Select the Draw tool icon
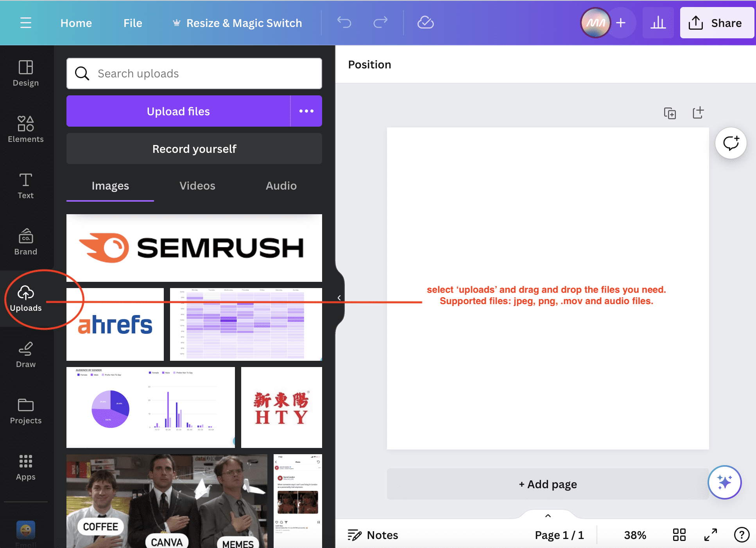This screenshot has width=756, height=548. tap(25, 354)
